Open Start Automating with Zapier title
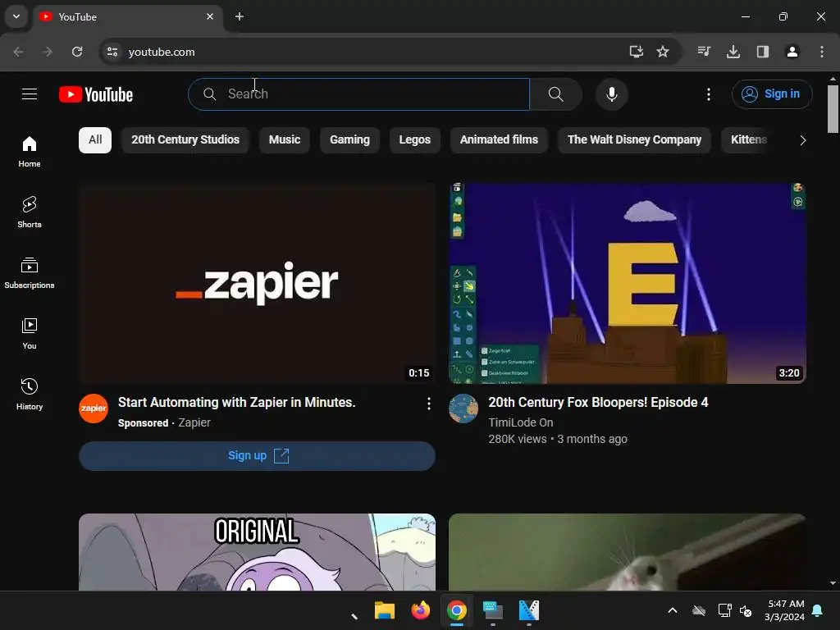840x630 pixels. point(236,402)
